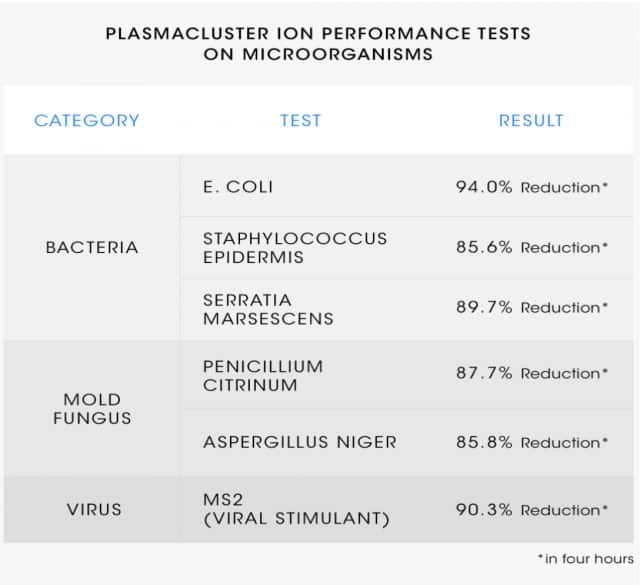Click the E. COLI test name
640x585 pixels.
click(x=238, y=187)
